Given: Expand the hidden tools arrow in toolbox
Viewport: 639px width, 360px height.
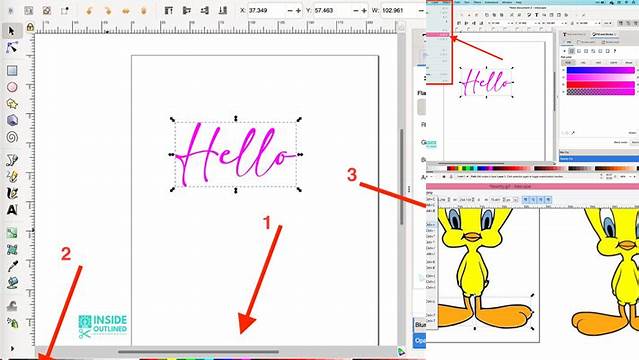Looking at the screenshot, I should click(12, 349).
